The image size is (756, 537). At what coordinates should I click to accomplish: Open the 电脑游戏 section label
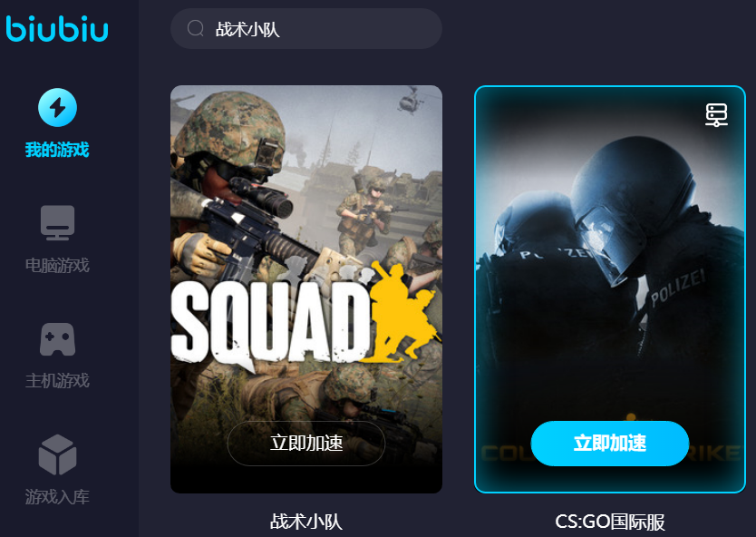click(57, 266)
